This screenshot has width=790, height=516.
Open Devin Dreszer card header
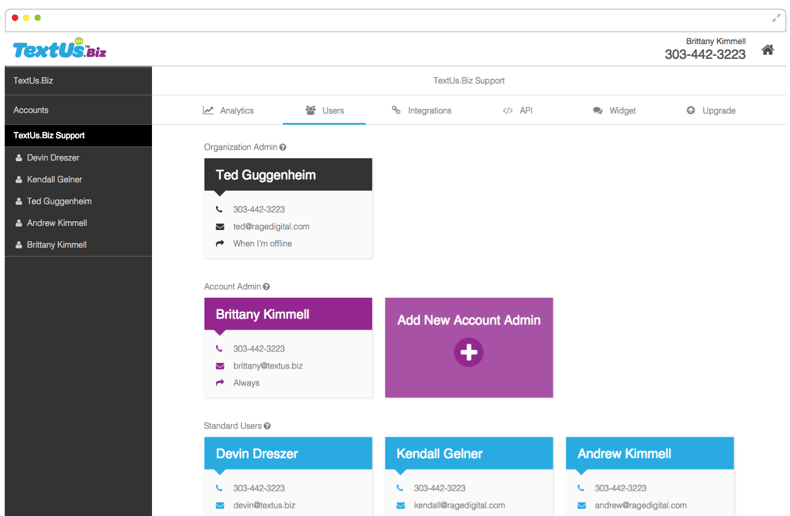(288, 453)
